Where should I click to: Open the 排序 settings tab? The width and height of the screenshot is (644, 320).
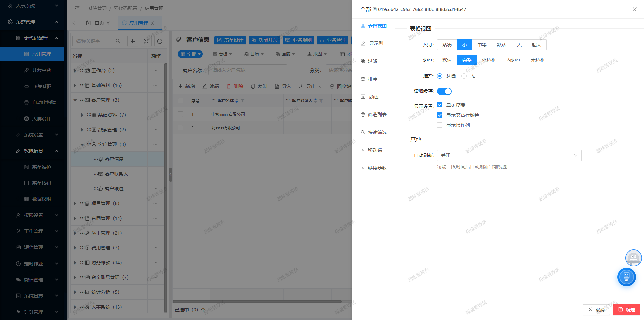click(369, 79)
